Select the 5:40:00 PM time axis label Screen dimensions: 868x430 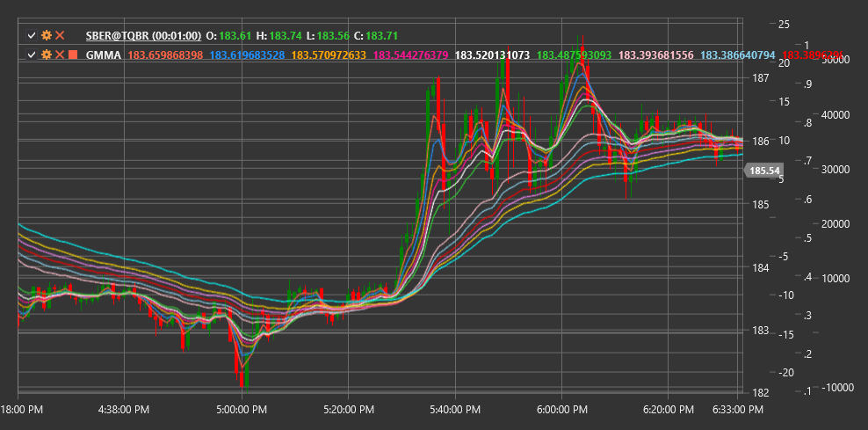coord(454,411)
